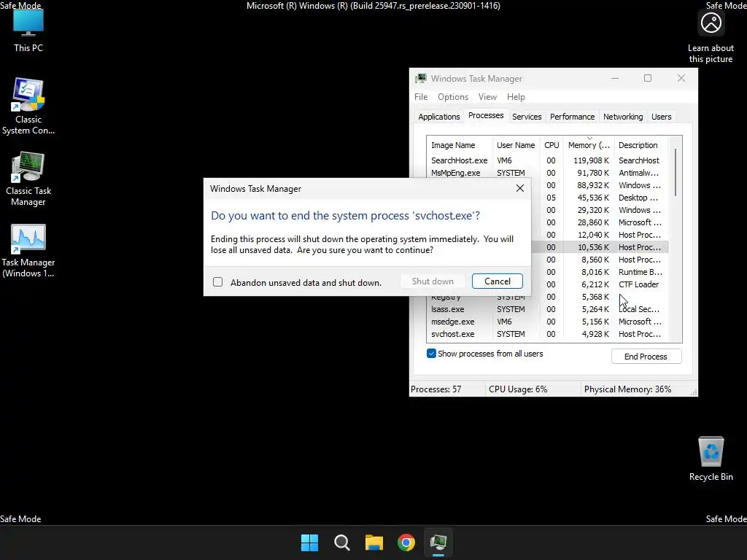Click End Process button
Image resolution: width=747 pixels, height=560 pixels.
pos(646,356)
